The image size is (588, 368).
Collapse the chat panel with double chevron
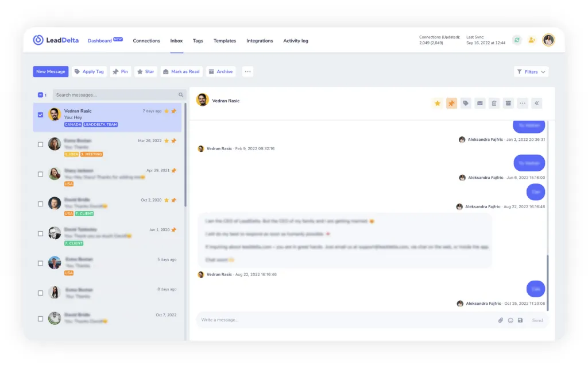click(537, 103)
